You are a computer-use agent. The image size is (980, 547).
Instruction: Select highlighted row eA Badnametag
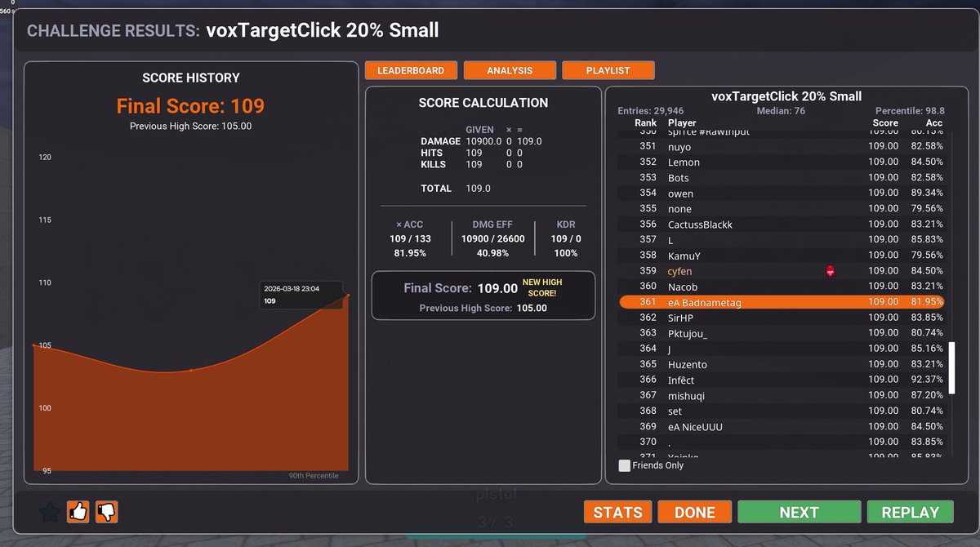(782, 302)
